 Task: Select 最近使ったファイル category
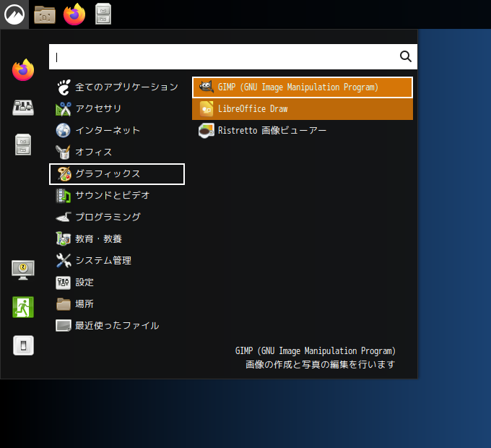[x=117, y=326]
